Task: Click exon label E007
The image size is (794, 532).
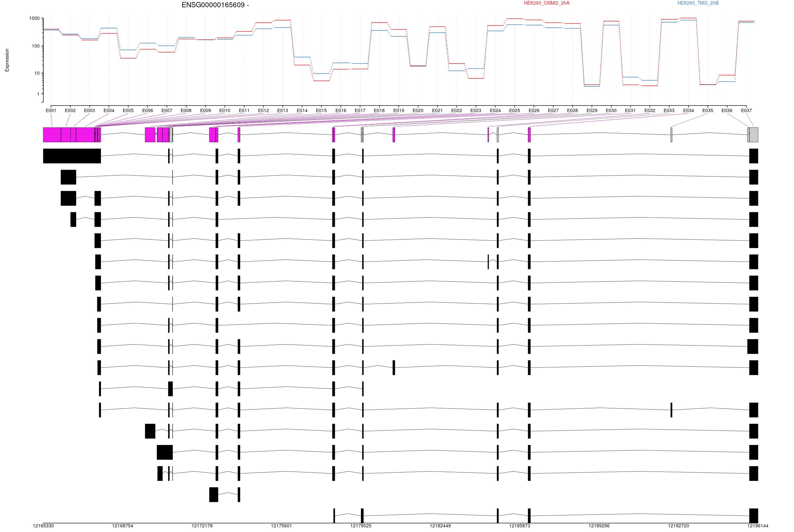Action: (x=167, y=111)
